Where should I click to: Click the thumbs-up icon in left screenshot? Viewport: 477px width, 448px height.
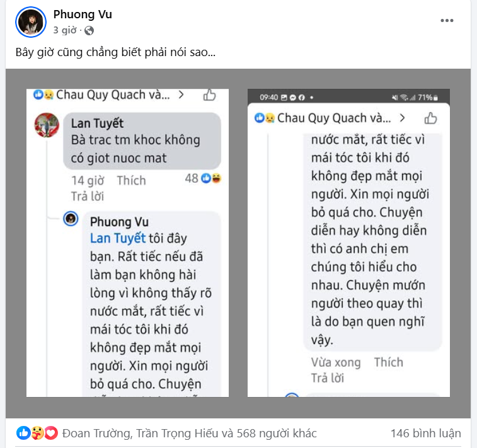(209, 95)
